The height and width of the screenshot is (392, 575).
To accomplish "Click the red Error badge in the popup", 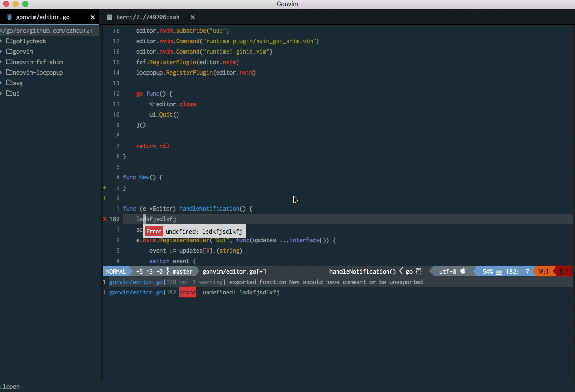I will click(x=154, y=232).
